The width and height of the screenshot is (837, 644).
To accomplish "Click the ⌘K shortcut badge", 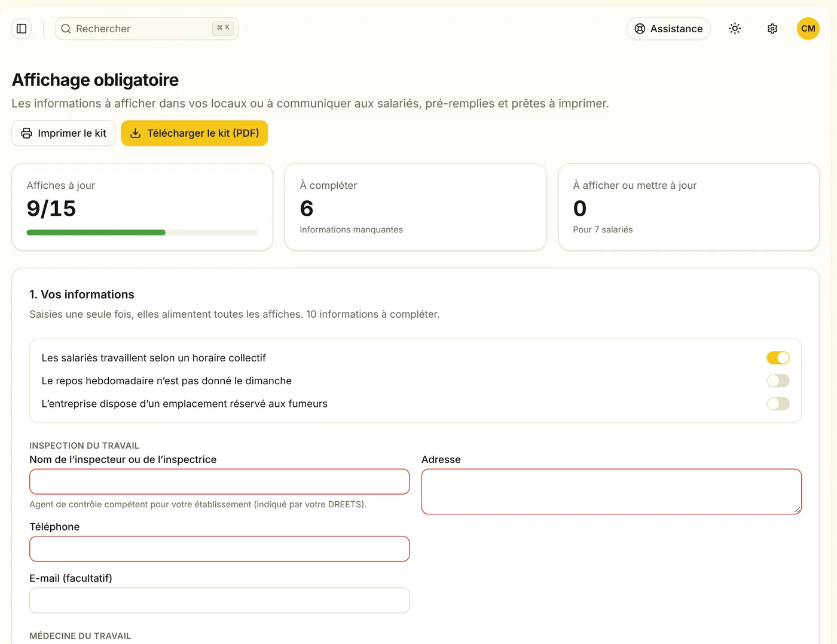I will pos(223,28).
